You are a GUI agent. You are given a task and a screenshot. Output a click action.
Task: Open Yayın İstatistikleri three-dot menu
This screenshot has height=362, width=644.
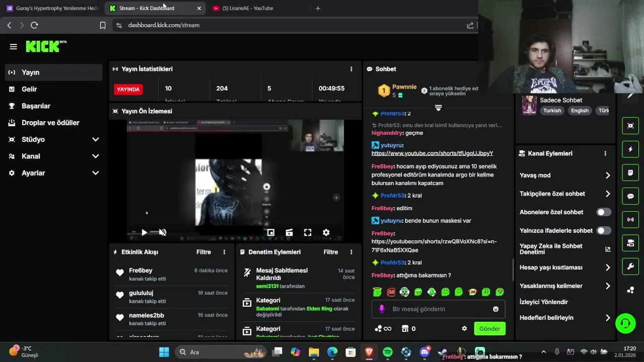(351, 69)
